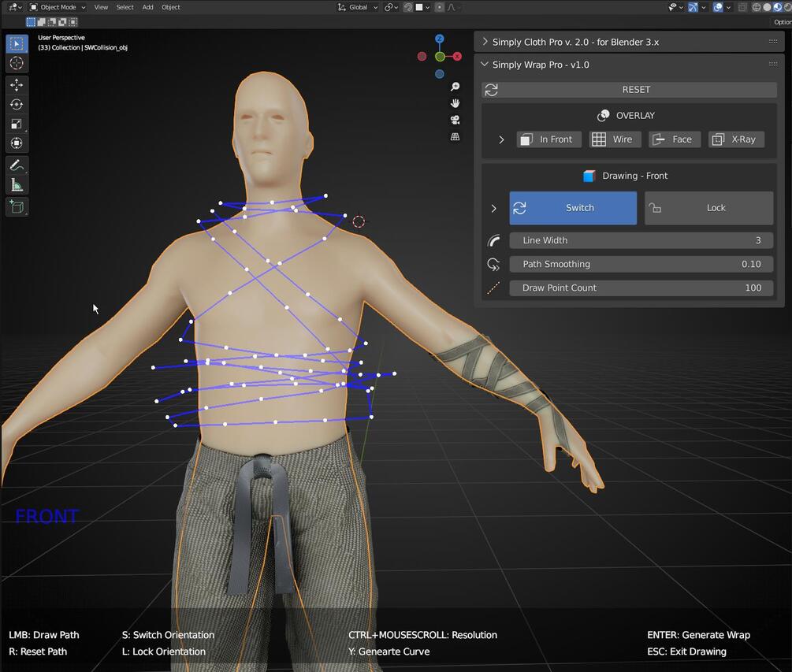The image size is (792, 672).
Task: Click the green Y axis gizmo ball
Action: [440, 57]
